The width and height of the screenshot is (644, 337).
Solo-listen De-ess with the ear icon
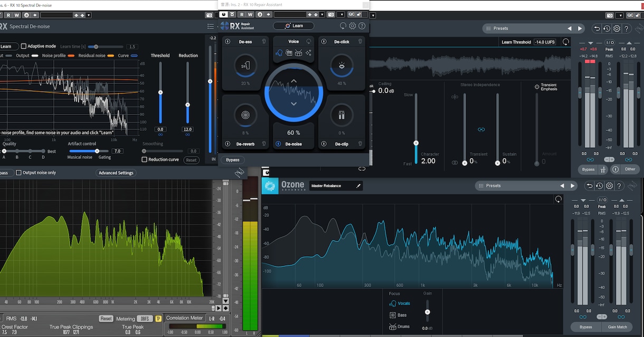[263, 42]
